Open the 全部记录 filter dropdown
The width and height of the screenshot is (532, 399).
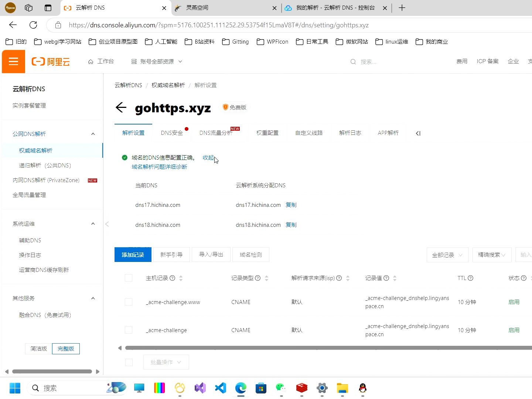point(447,255)
